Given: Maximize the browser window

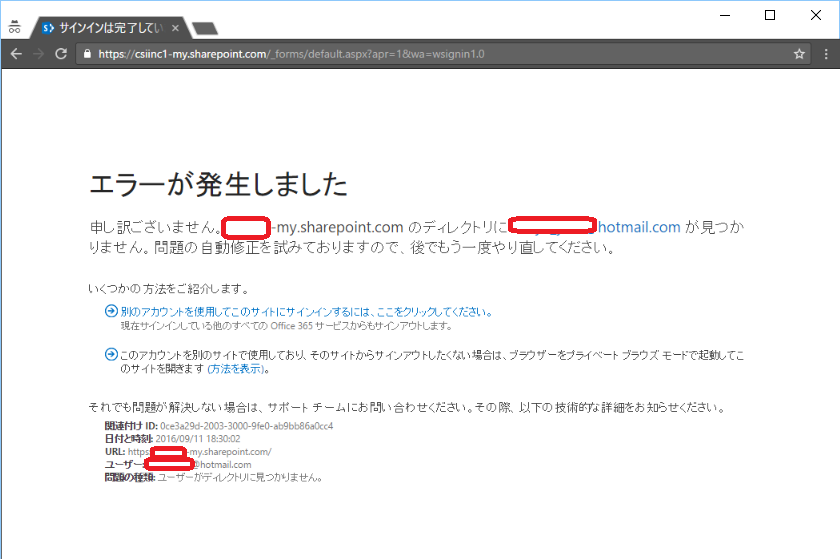Looking at the screenshot, I should coord(770,15).
